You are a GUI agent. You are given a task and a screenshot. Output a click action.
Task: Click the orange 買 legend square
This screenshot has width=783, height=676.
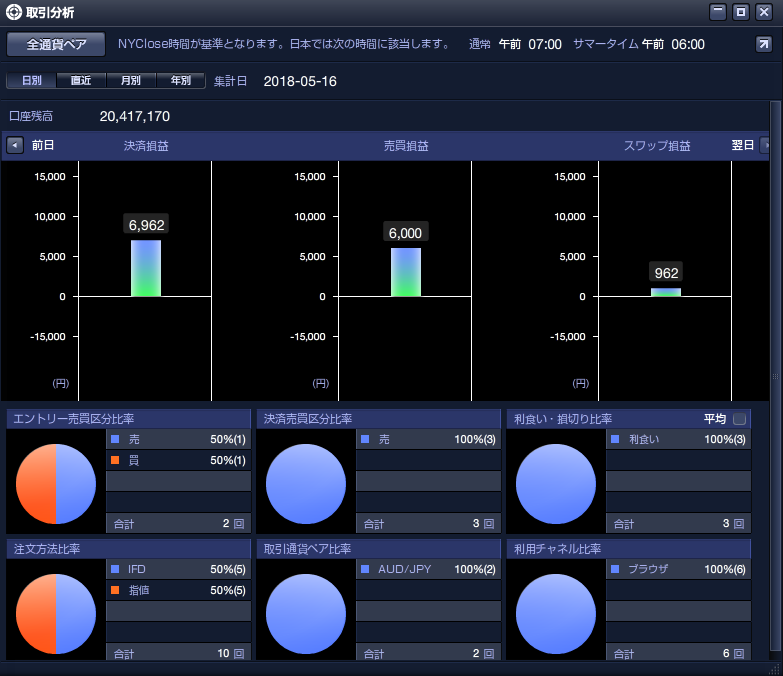115,460
